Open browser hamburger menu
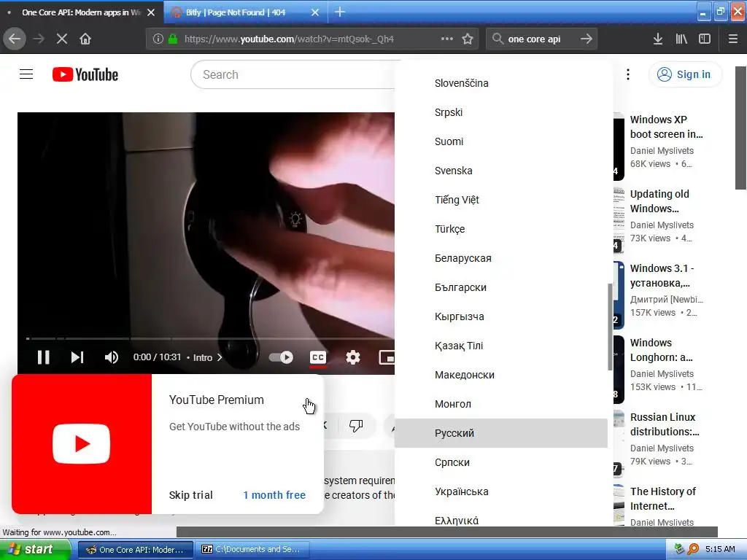The image size is (747, 560). (x=732, y=39)
